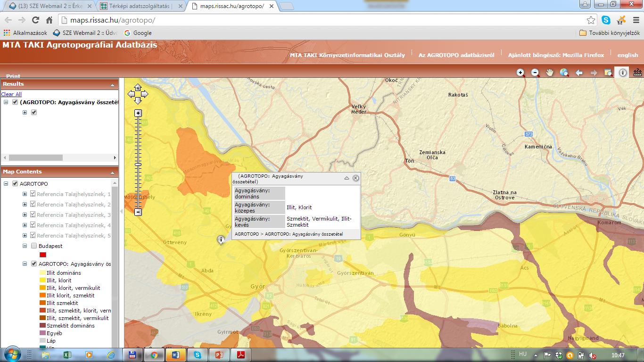This screenshot has width=644, height=362.
Task: Collapse the Budapest layer legend
Action: click(x=25, y=246)
